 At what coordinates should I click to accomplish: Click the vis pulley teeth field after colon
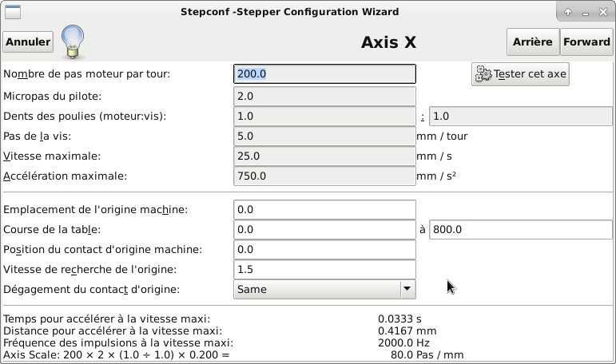coord(521,117)
